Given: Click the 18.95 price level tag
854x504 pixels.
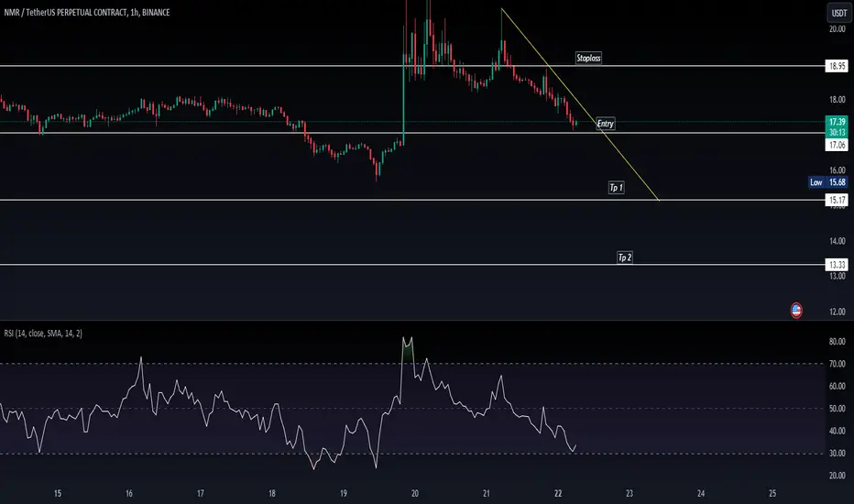Looking at the screenshot, I should pyautogui.click(x=837, y=66).
